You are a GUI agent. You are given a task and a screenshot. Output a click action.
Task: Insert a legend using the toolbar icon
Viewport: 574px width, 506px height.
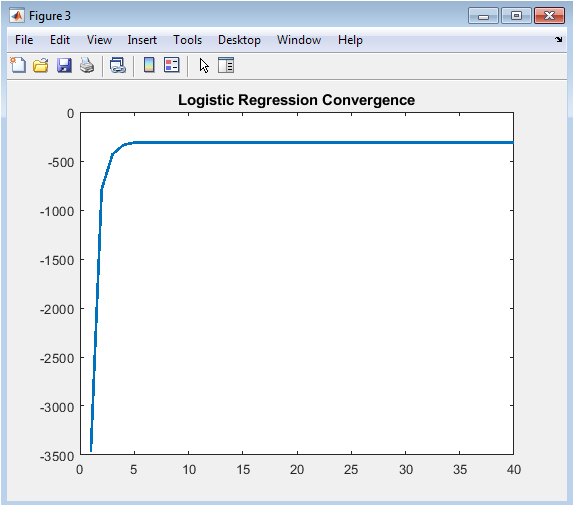click(x=172, y=65)
